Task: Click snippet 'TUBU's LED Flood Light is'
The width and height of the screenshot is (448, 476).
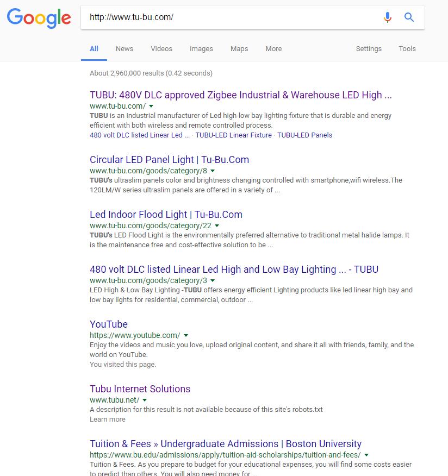Action: tap(250, 240)
